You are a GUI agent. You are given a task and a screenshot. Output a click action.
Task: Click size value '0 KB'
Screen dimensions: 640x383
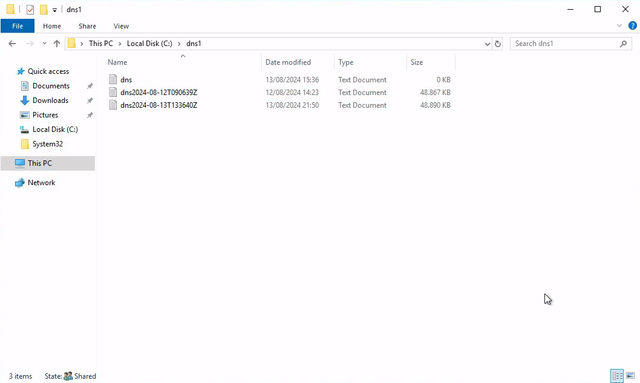(443, 80)
